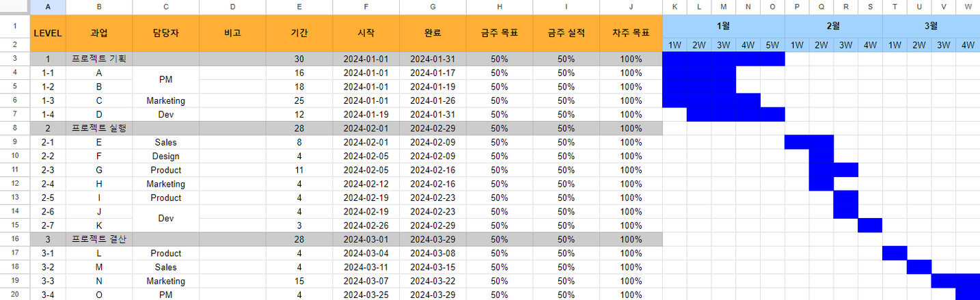Select start date 2024-01-19

[x=366, y=115]
